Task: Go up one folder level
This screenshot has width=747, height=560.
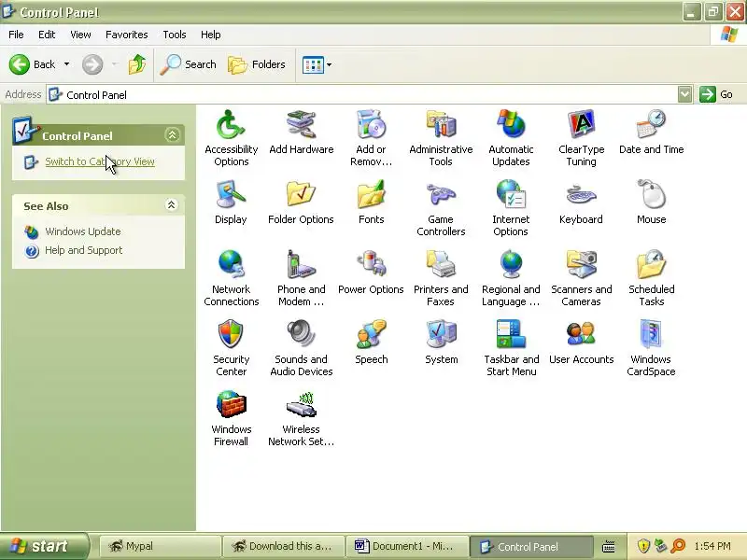Action: 137,64
